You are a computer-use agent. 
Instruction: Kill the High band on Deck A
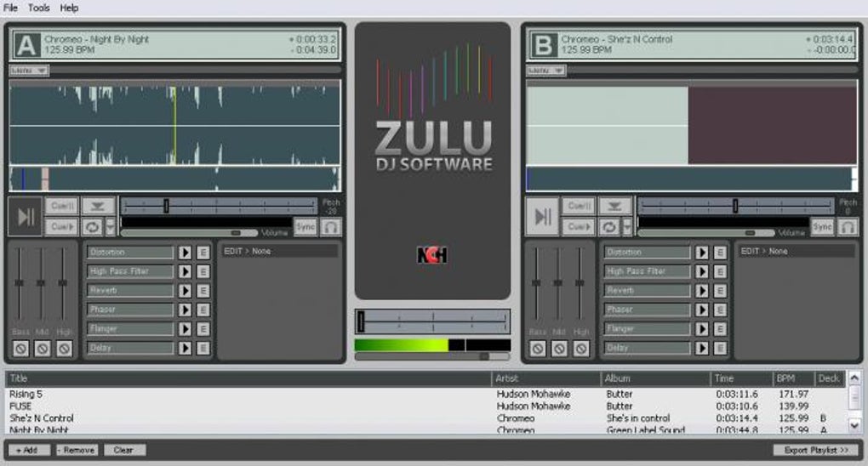point(64,349)
